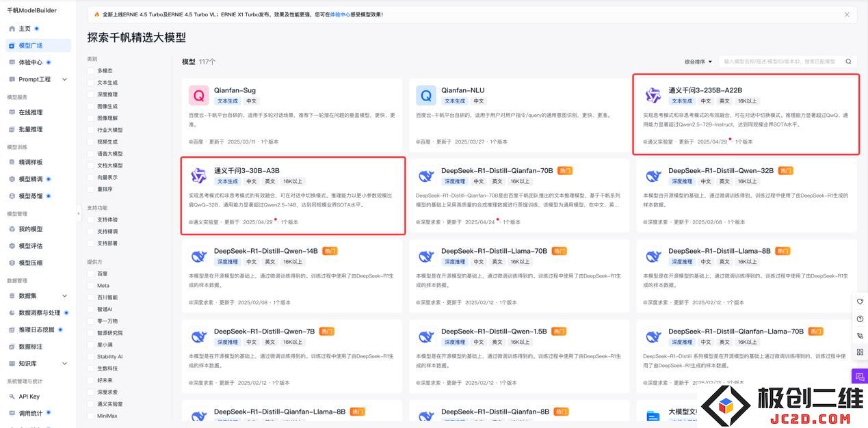The width and height of the screenshot is (868, 428).
Task: Open 批量推理 in sidebar
Action: click(30, 129)
